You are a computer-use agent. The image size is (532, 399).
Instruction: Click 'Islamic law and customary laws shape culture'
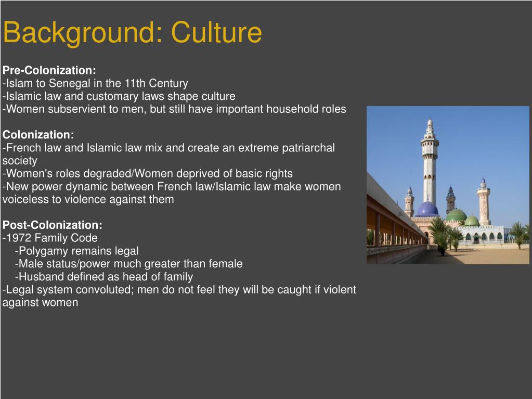pyautogui.click(x=119, y=96)
